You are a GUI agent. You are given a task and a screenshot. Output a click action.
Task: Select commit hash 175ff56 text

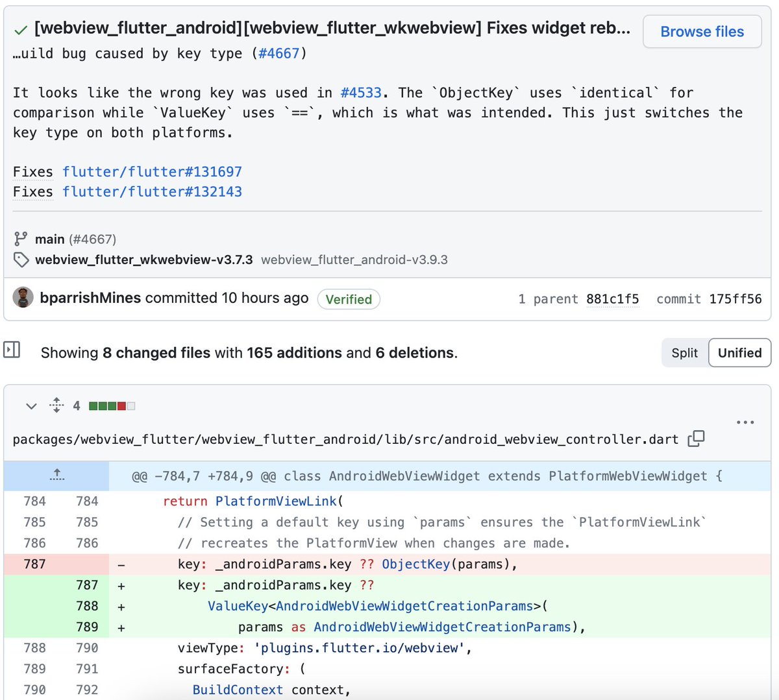click(736, 299)
